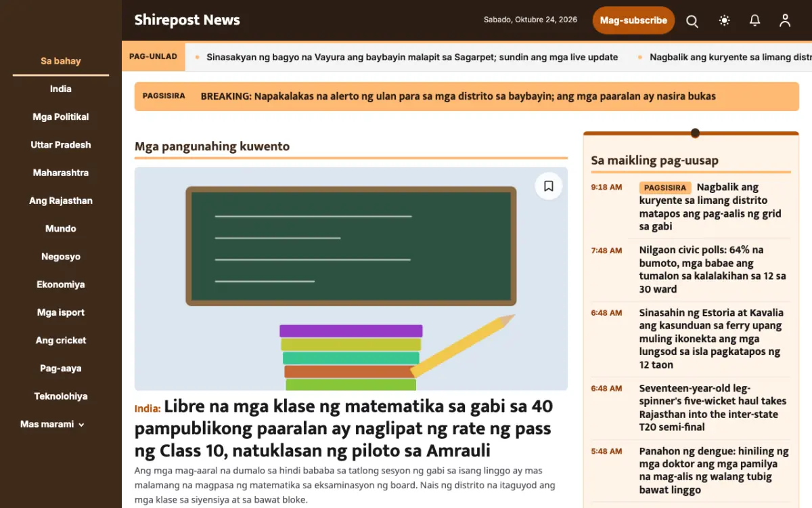
Task: Open Maharashtra section
Action: click(61, 173)
